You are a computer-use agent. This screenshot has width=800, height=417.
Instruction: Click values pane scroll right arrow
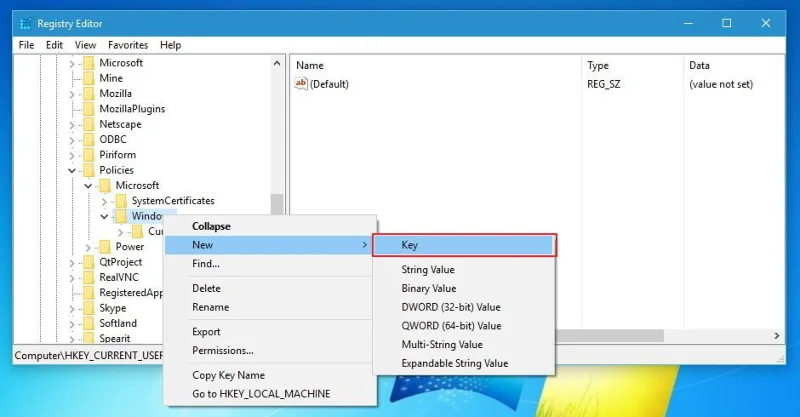777,335
